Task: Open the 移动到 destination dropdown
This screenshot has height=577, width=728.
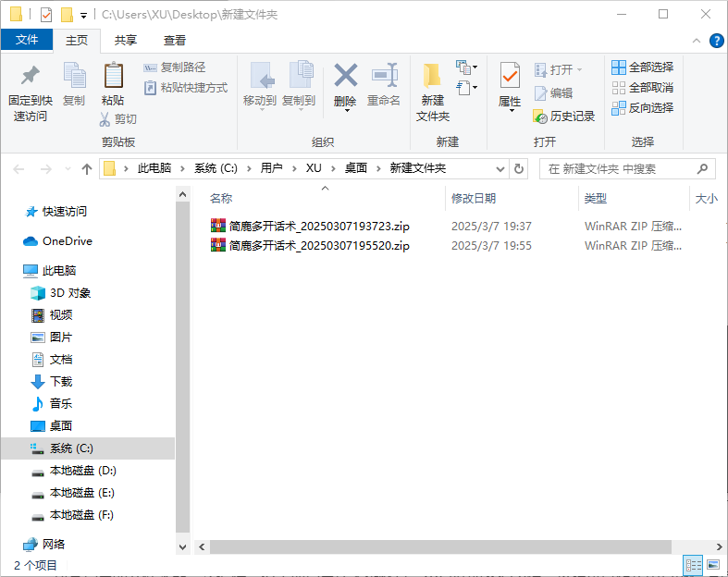Action: point(260,109)
